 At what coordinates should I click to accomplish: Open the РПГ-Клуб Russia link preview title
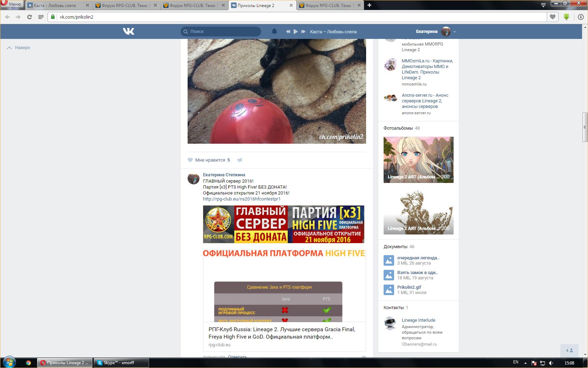[282, 333]
